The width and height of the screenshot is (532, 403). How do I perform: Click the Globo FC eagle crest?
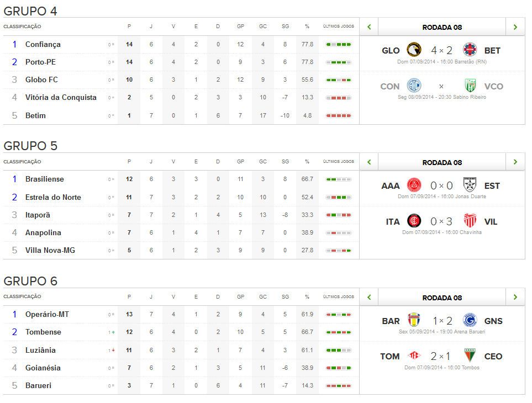tap(414, 50)
